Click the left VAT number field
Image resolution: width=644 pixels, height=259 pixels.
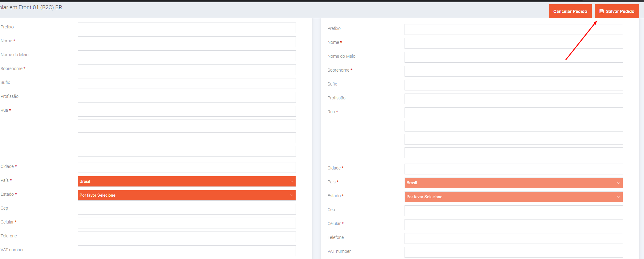186,251
